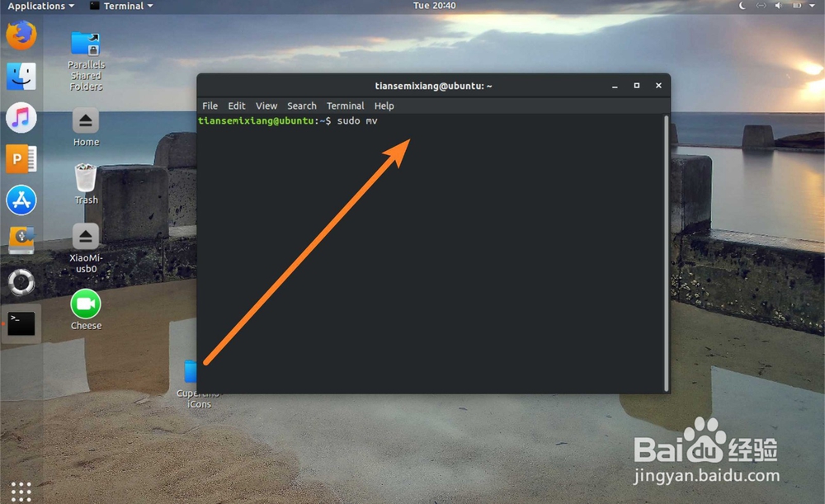Image resolution: width=825 pixels, height=504 pixels.
Task: Open the Applications menu in top bar
Action: pos(40,7)
